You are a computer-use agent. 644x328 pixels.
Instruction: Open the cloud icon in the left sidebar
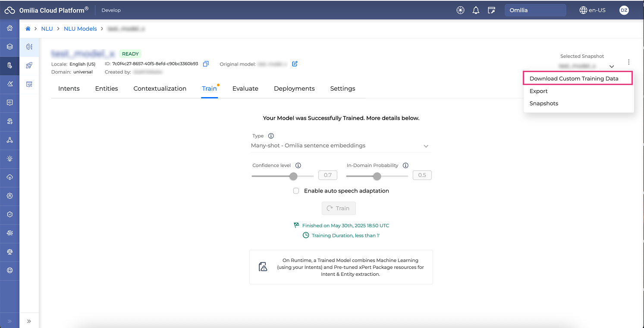pos(9,177)
